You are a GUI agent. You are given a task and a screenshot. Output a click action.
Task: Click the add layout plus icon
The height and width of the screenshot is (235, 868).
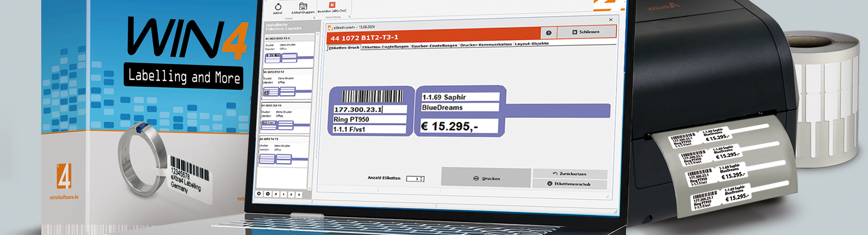click(x=259, y=194)
